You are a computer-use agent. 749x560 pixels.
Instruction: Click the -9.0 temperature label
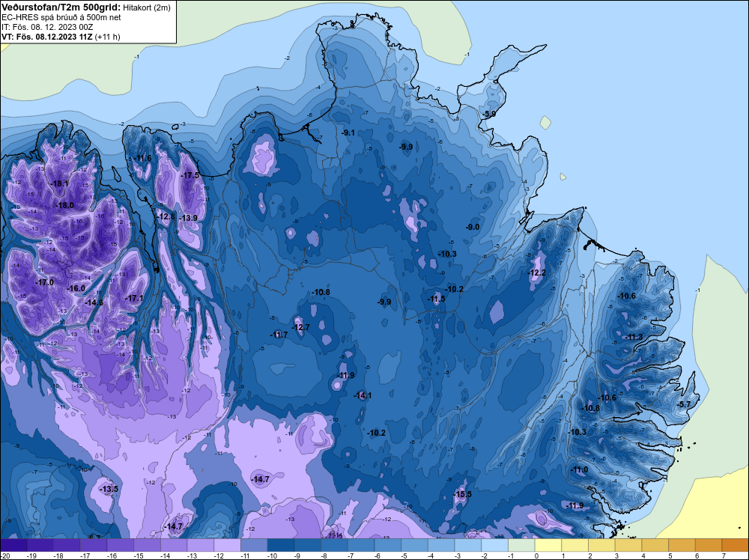(x=473, y=227)
